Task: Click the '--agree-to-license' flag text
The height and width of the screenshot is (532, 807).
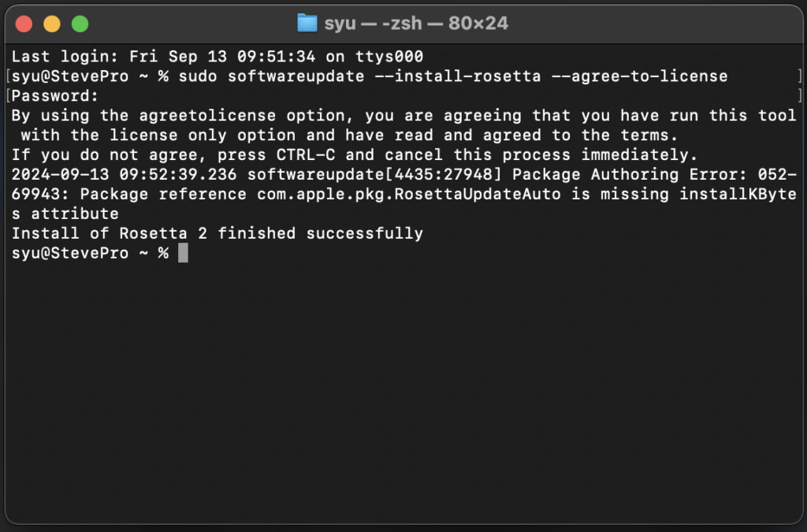Action: click(x=639, y=76)
